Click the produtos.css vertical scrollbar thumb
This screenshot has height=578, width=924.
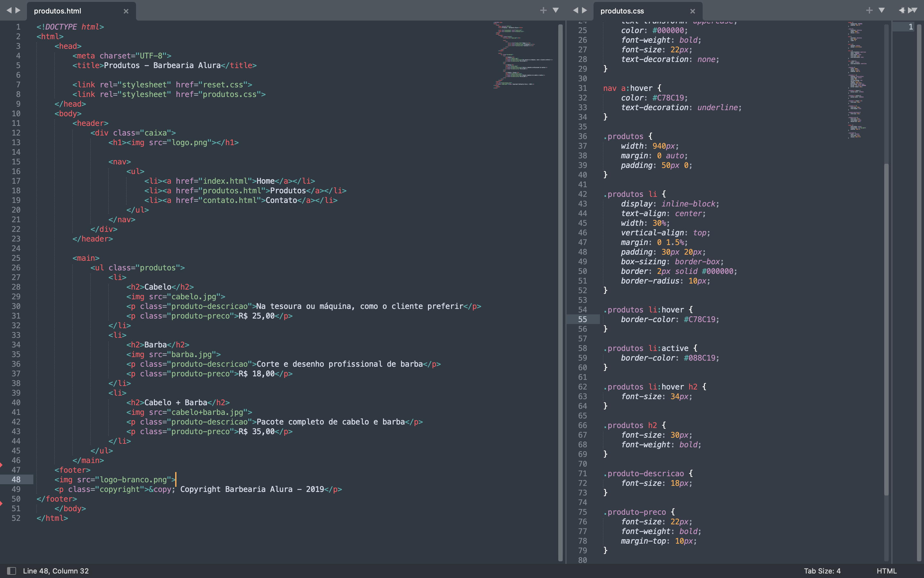[886, 329]
